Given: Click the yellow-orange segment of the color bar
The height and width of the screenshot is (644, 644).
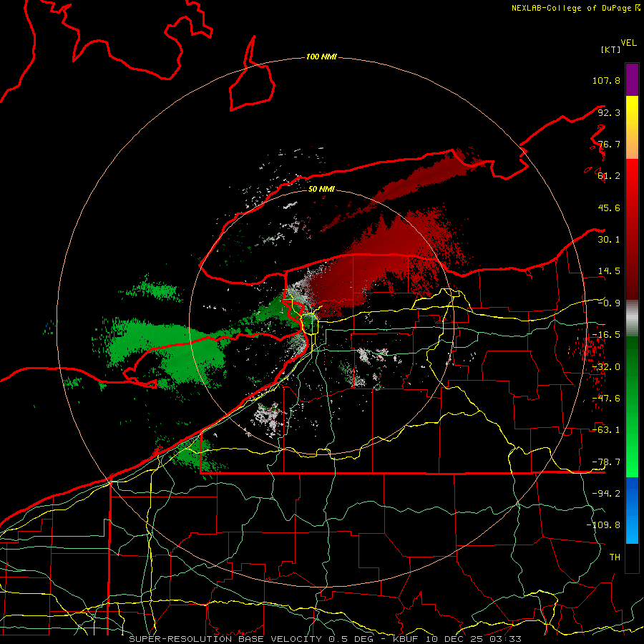Looking at the screenshot, I should (x=632, y=128).
